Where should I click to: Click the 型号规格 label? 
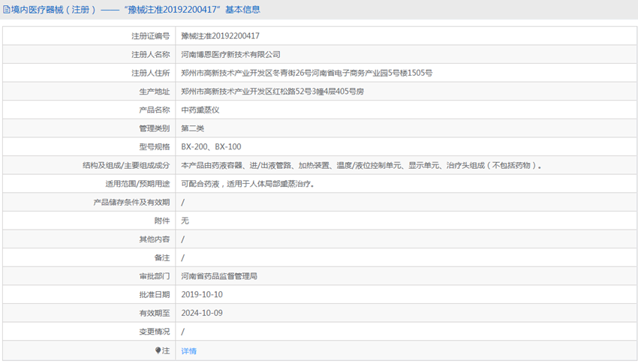(155, 147)
